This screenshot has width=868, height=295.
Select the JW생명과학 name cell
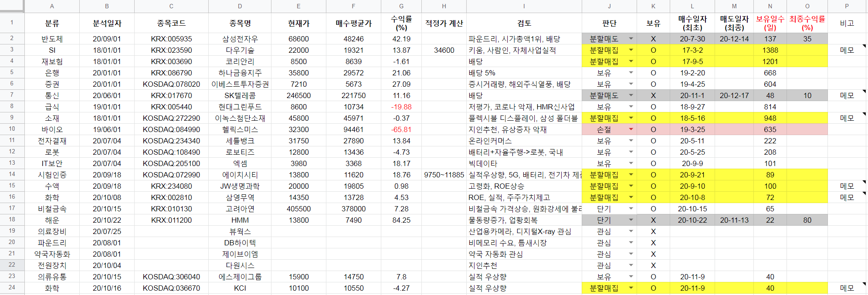(240, 186)
